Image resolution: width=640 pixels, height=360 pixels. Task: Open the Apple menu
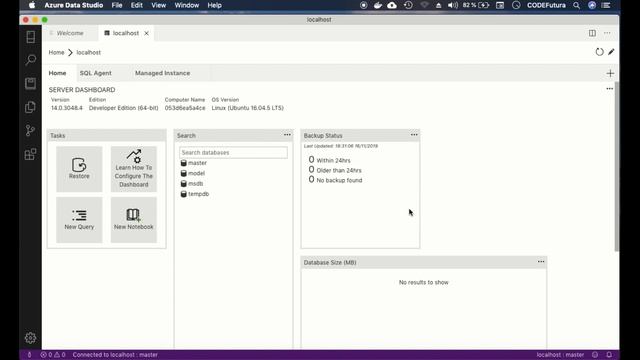tap(31, 5)
